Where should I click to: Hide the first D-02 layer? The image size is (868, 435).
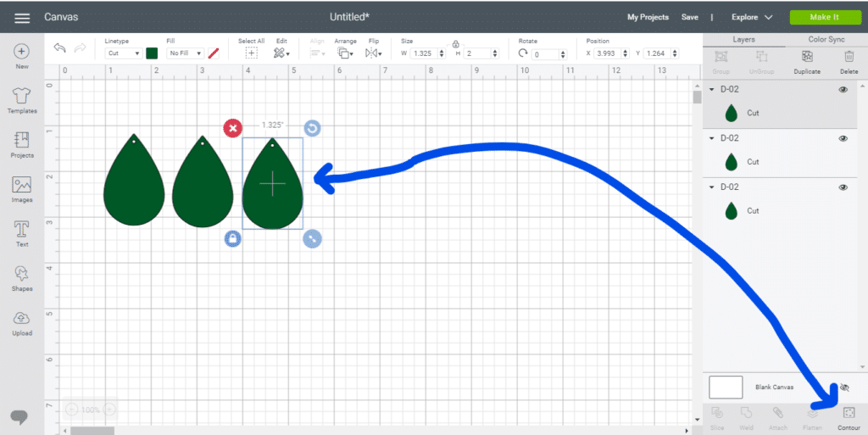(843, 90)
